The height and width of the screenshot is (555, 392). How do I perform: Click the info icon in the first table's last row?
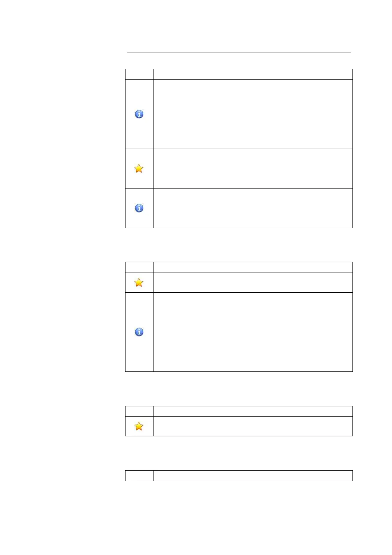(x=139, y=208)
